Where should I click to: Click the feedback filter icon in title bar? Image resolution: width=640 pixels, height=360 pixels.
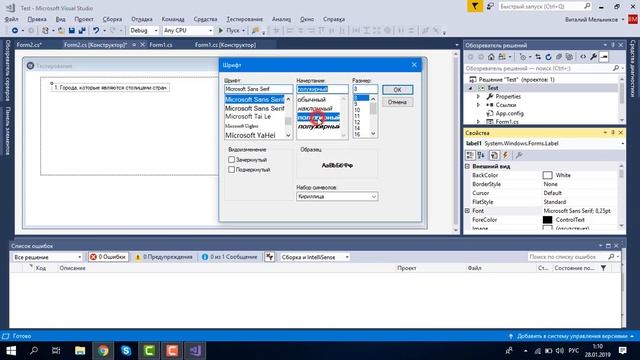(x=475, y=6)
